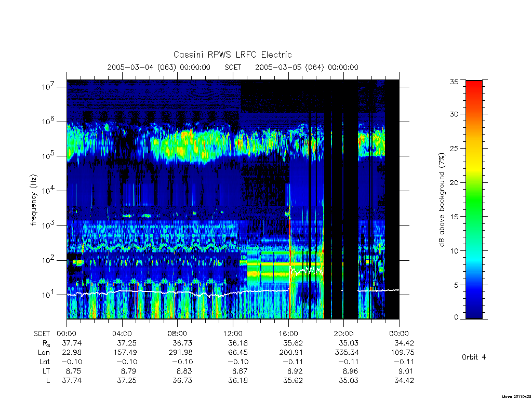The image size is (532, 399).
Task: Click the SCET label between the dates
Action: pyautogui.click(x=233, y=67)
